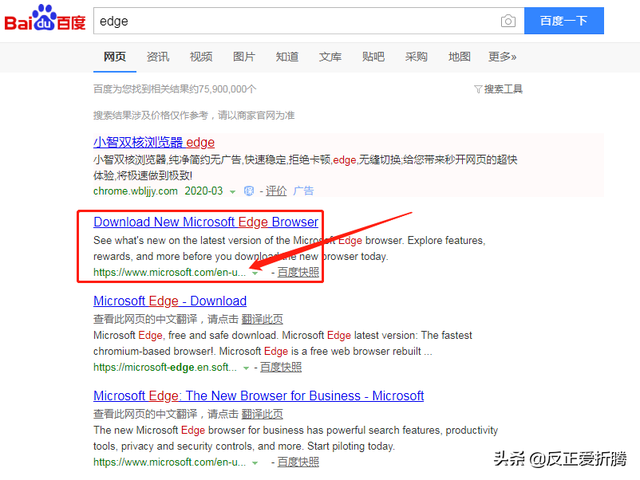This screenshot has height=480, width=640.
Task: Open Edge New Browser for Business link
Action: tap(258, 396)
